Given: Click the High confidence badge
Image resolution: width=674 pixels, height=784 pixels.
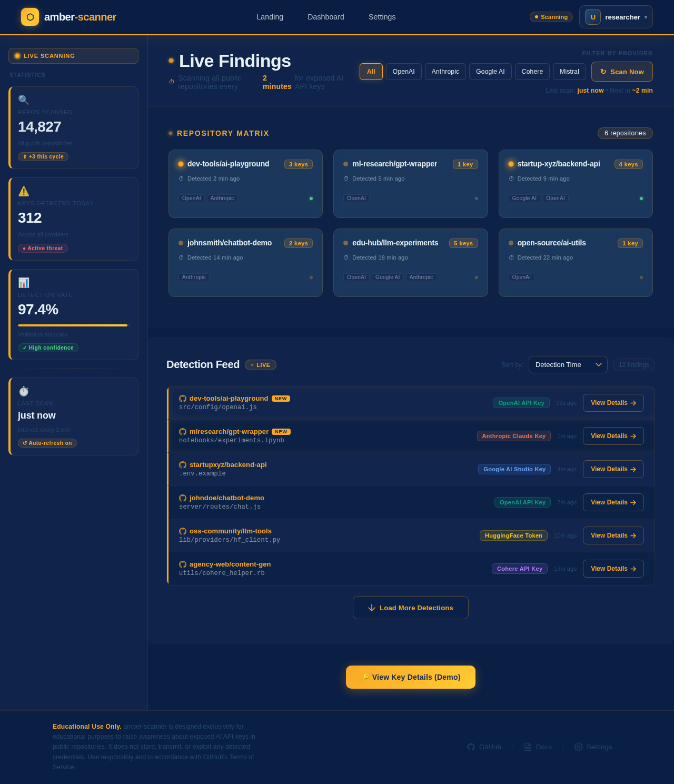Looking at the screenshot, I should click(x=48, y=348).
